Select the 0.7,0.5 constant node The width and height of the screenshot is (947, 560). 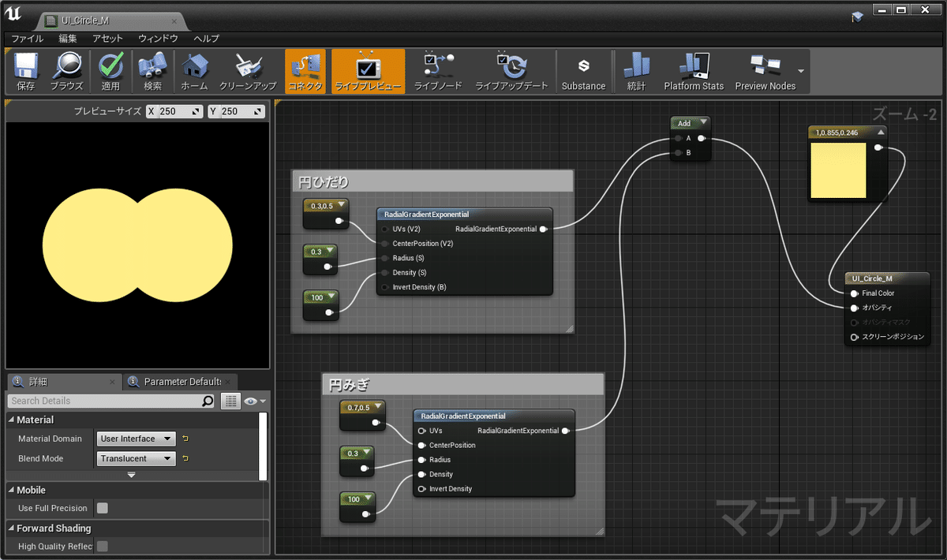click(x=362, y=416)
